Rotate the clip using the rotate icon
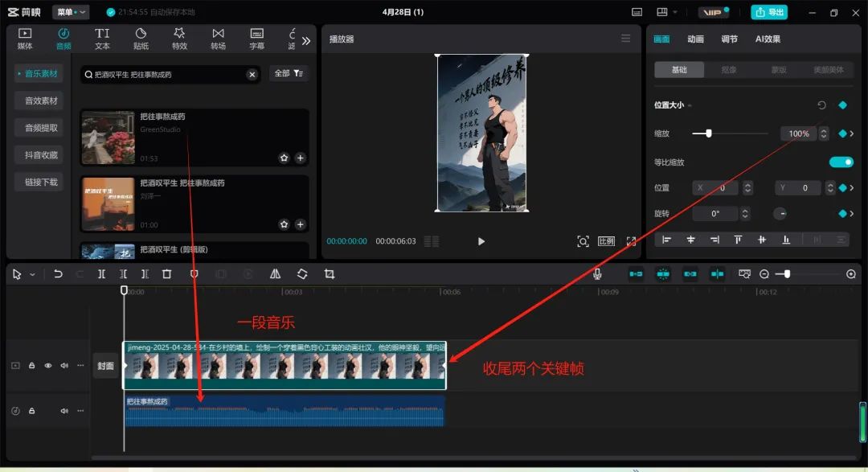The image size is (868, 472). tap(302, 273)
